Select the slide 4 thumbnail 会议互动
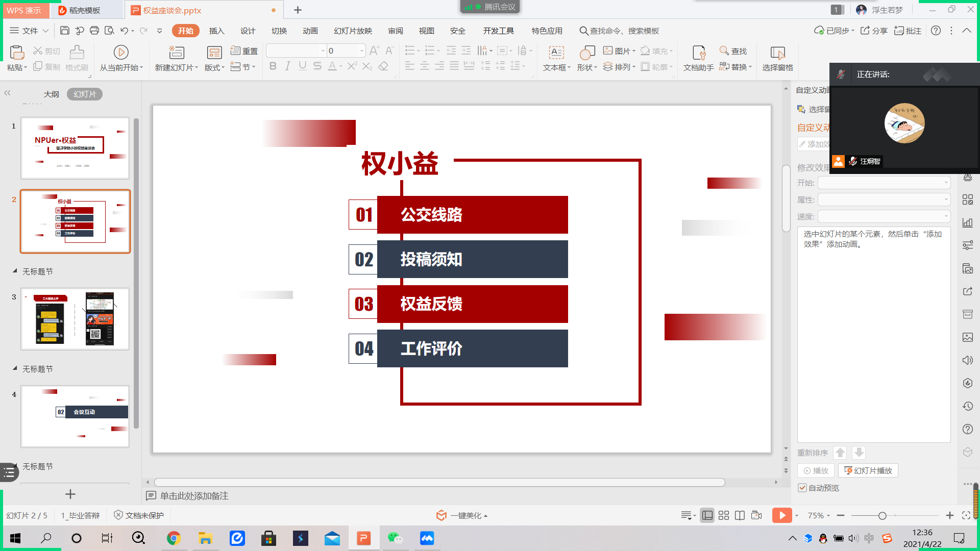 coord(75,417)
